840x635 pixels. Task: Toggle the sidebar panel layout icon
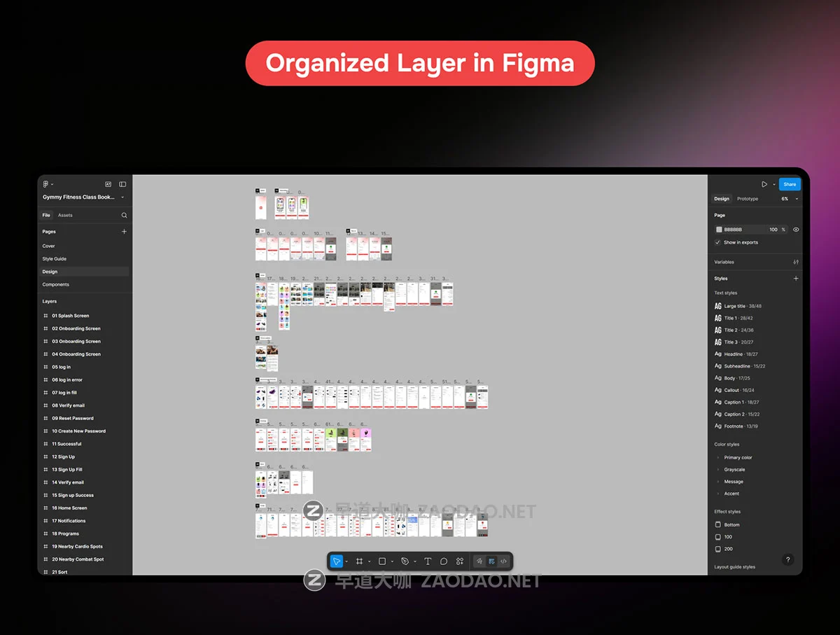[x=122, y=184]
